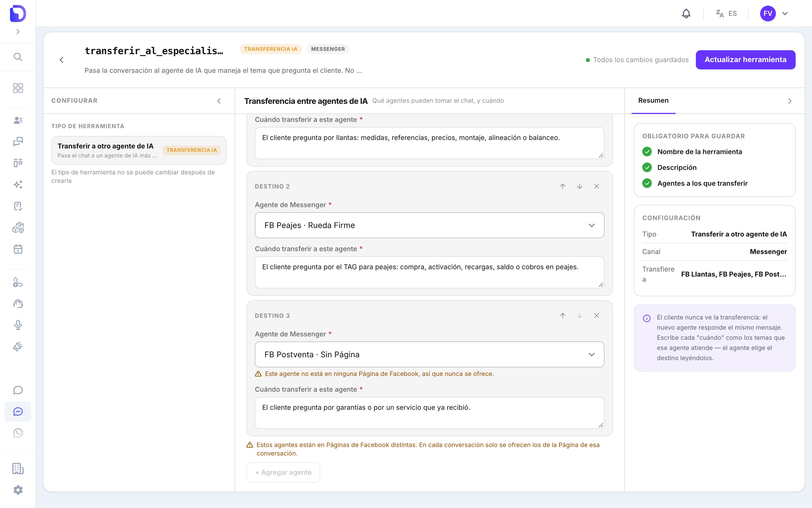Move Destino 3 up
Image resolution: width=812 pixels, height=508 pixels.
563,316
